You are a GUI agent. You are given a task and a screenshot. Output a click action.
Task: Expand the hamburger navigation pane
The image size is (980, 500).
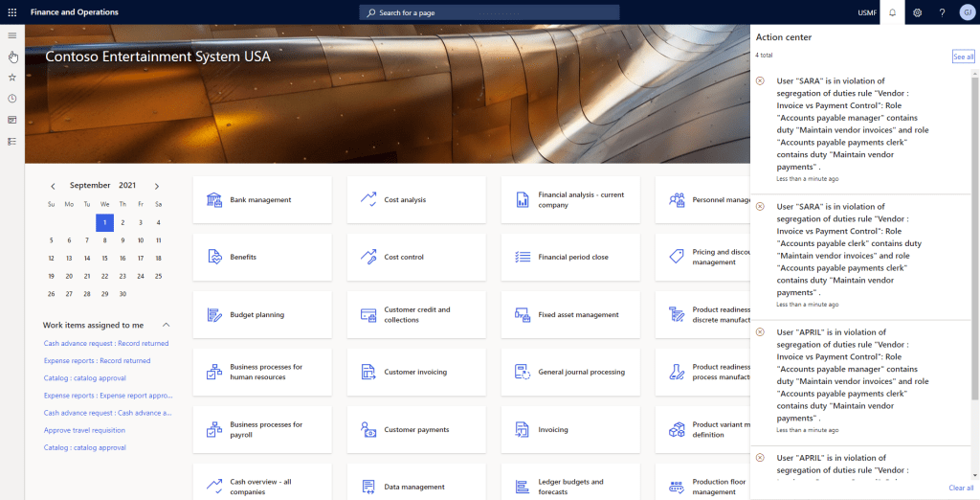[x=12, y=35]
